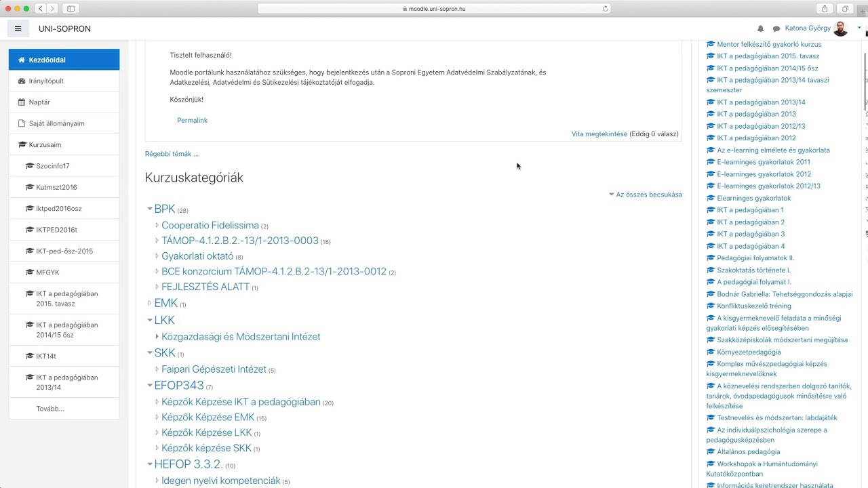Show Safari tab overview
The width and height of the screenshot is (868, 488).
click(x=845, y=9)
